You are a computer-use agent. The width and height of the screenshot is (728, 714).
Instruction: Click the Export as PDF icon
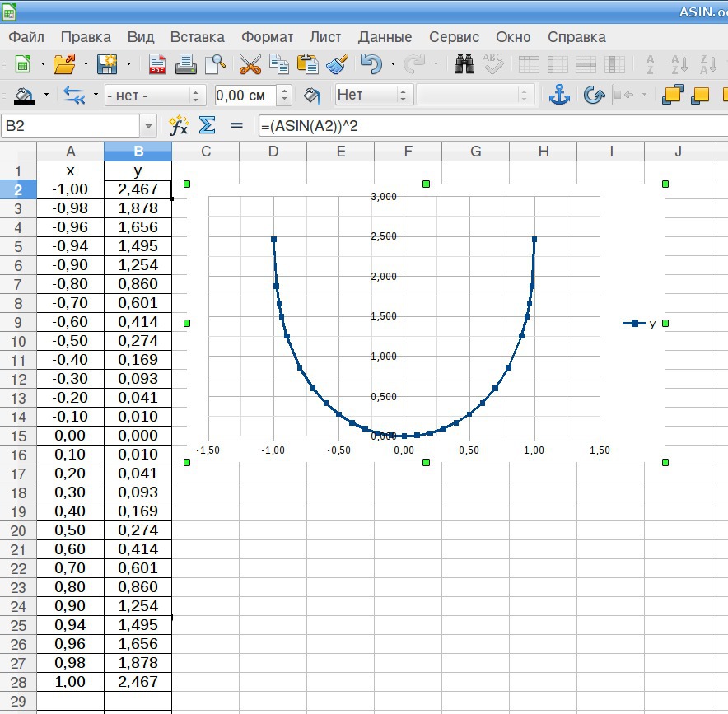point(156,64)
